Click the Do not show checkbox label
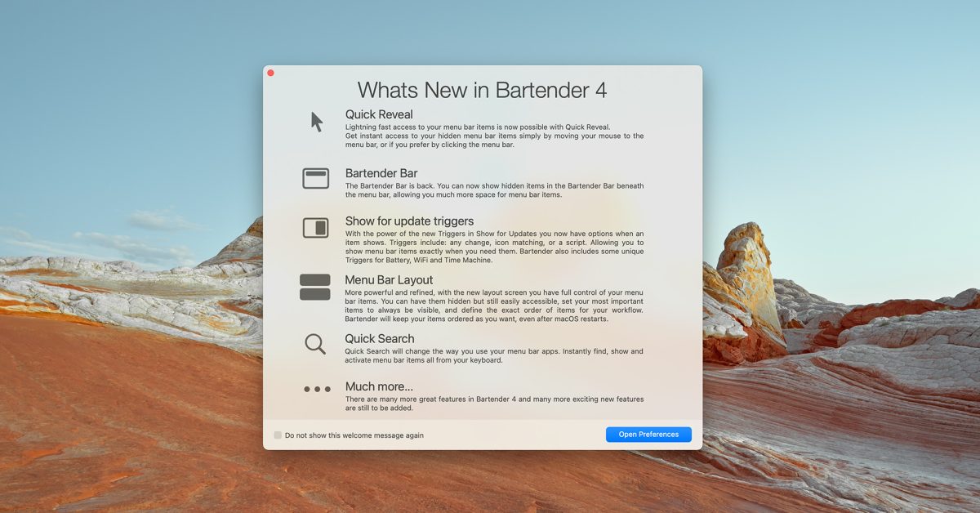The image size is (980, 513). (x=351, y=435)
